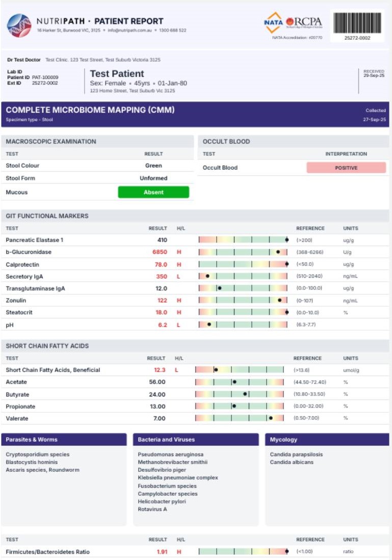Select Candida albicans in Mycology list
The image size is (392, 560).
point(292,462)
